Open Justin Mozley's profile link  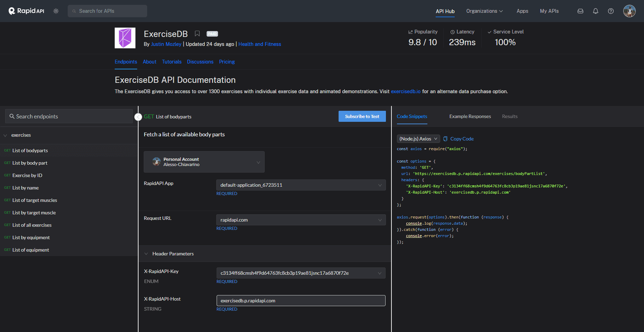tap(166, 44)
